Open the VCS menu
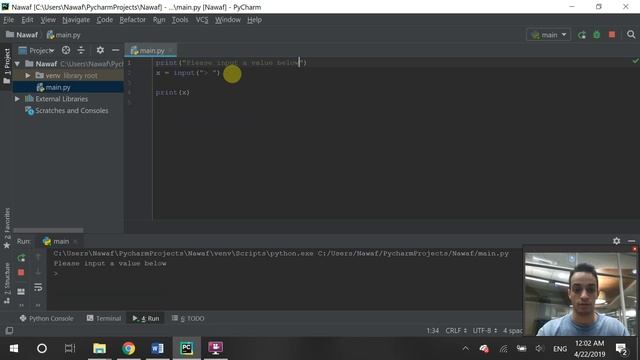Image resolution: width=640 pixels, height=360 pixels. [202, 20]
